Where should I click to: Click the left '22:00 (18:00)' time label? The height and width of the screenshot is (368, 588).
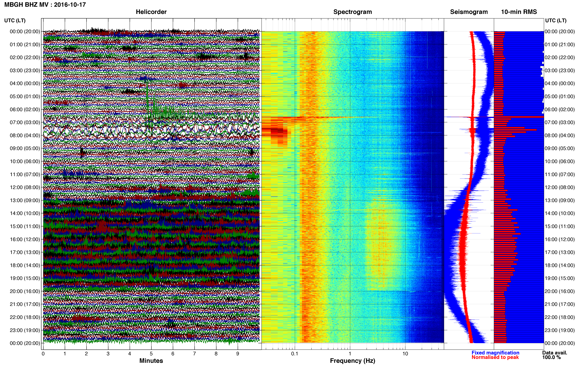tap(25, 317)
